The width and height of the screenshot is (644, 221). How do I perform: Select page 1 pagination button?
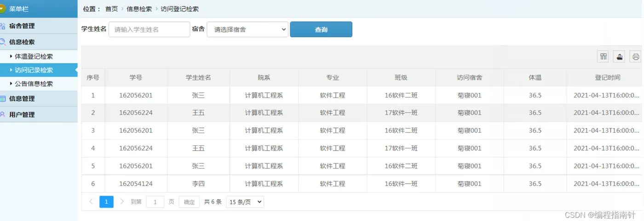click(x=106, y=202)
